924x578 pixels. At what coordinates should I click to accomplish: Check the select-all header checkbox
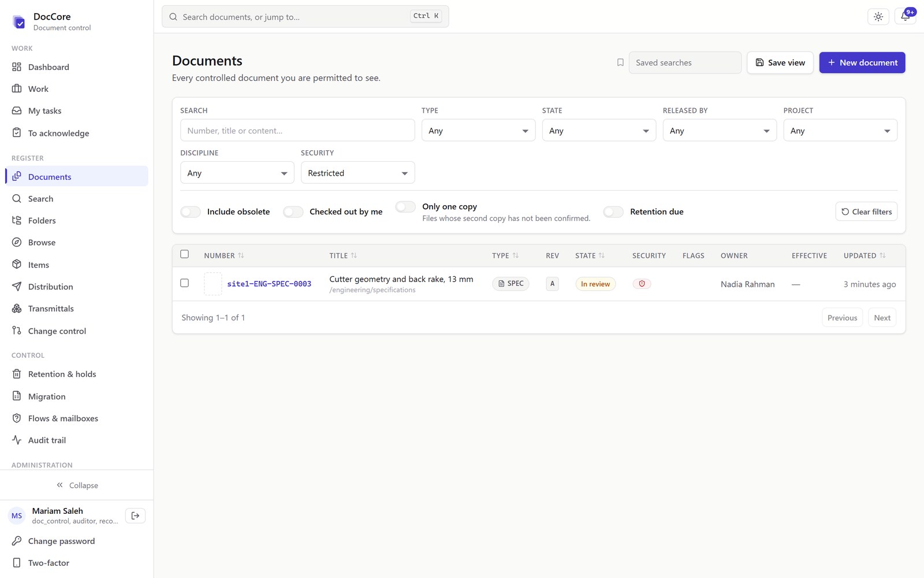pos(184,254)
